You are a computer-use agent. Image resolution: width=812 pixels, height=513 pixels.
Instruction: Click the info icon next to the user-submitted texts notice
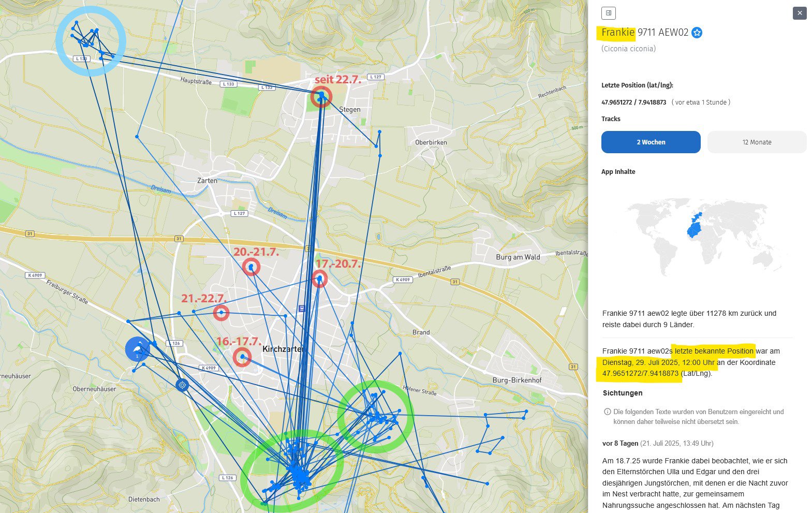(607, 412)
